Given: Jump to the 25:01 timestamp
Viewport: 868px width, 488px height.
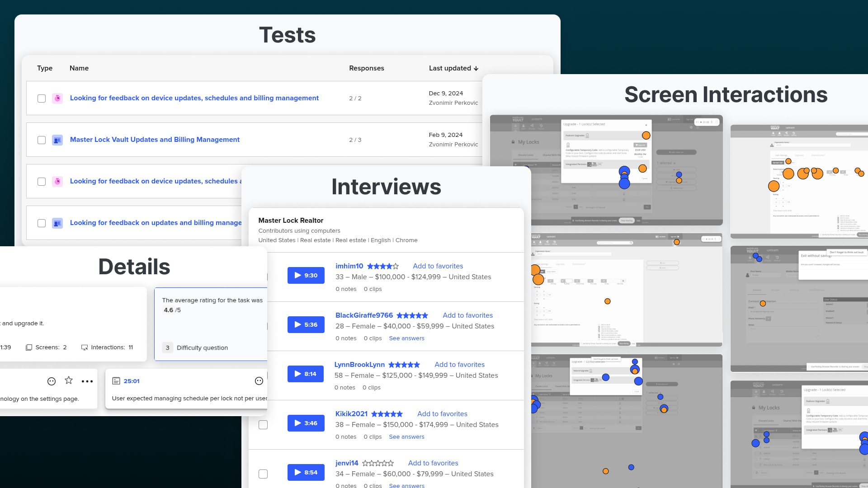Looking at the screenshot, I should [x=132, y=381].
